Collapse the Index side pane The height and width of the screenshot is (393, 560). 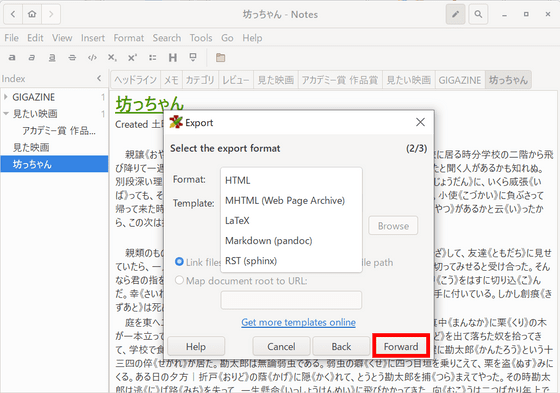pos(99,78)
